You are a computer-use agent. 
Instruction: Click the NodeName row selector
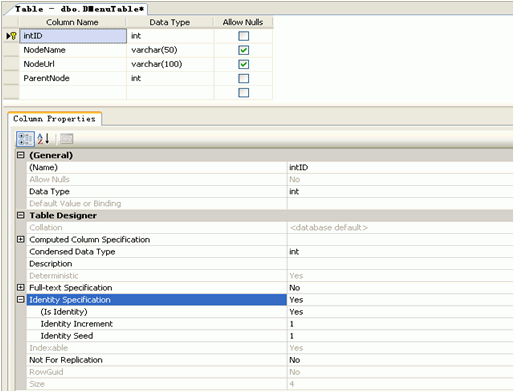(11, 50)
